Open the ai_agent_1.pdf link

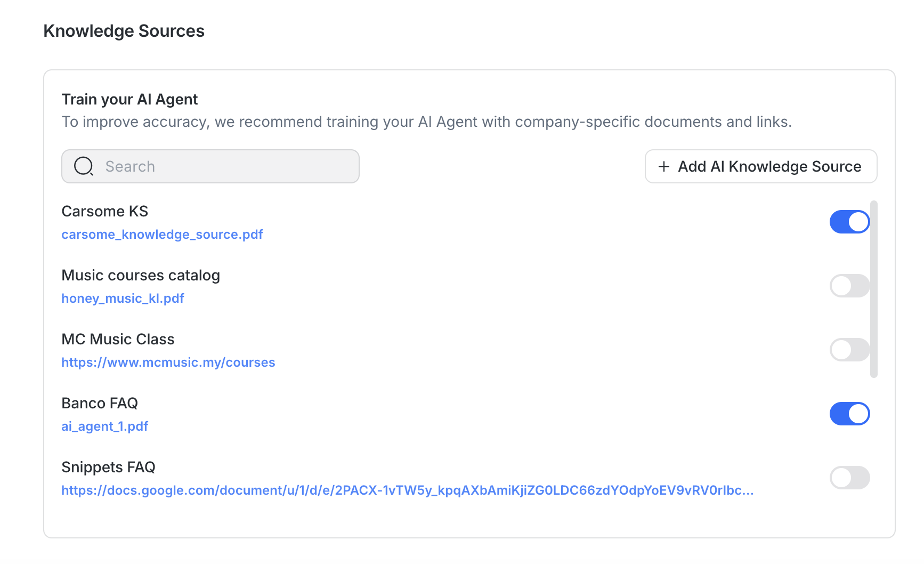click(104, 426)
